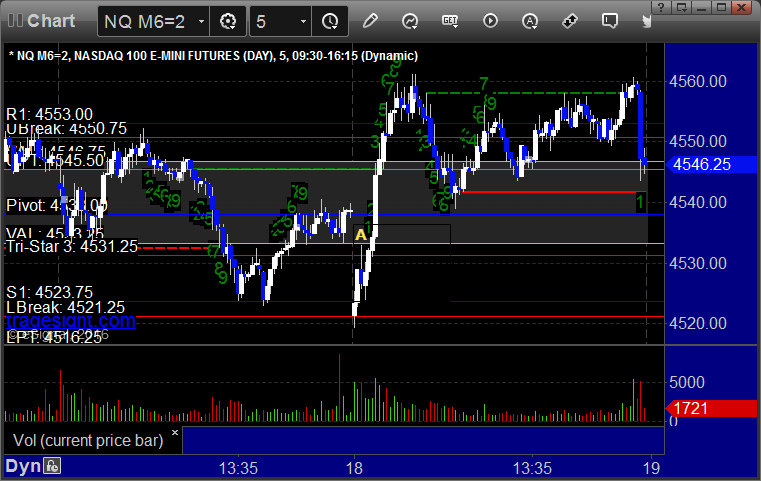Open symbol settings gear menu

(x=228, y=21)
